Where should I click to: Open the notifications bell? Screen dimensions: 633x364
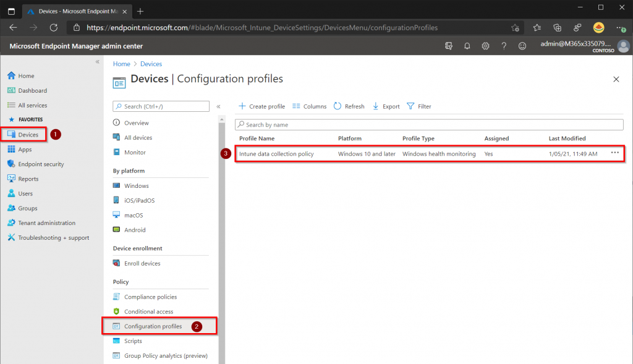point(467,46)
